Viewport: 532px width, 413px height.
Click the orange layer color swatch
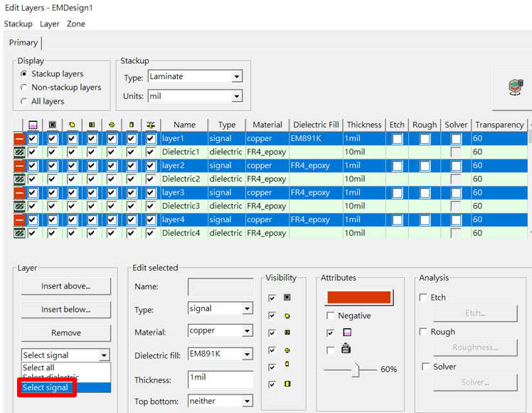pyautogui.click(x=359, y=298)
